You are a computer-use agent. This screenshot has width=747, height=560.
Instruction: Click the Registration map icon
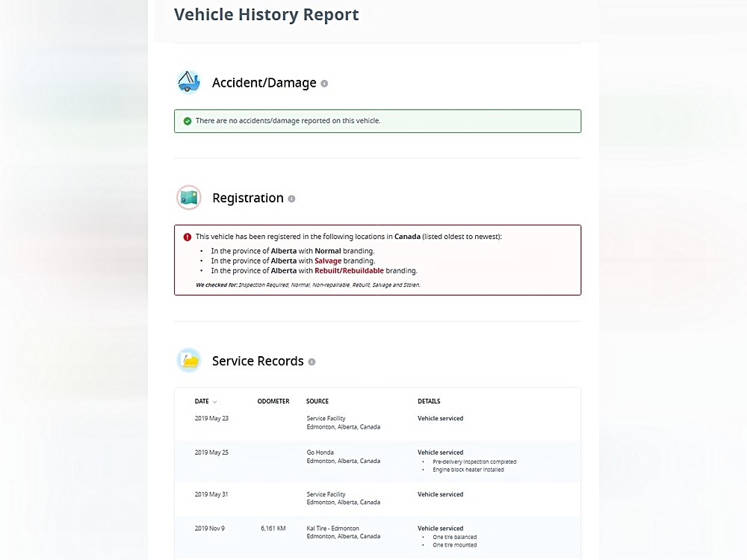[189, 198]
